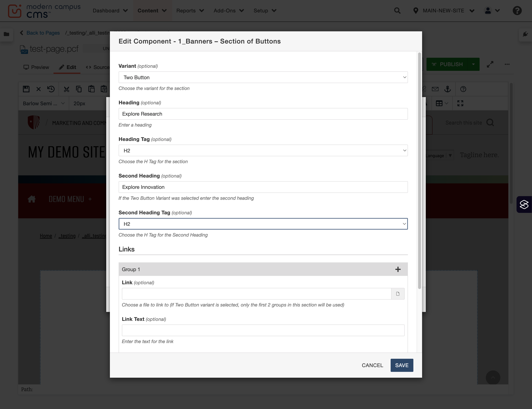Switch to the Edit tab
The height and width of the screenshot is (409, 532).
(x=67, y=67)
